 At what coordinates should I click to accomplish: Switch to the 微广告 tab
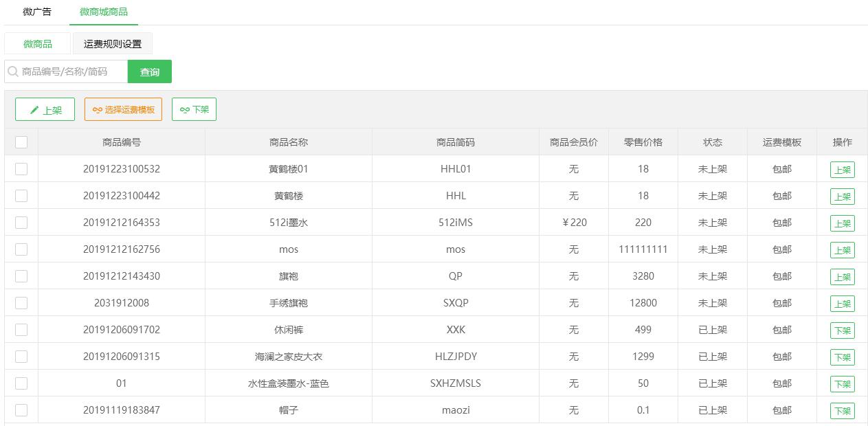pyautogui.click(x=37, y=12)
